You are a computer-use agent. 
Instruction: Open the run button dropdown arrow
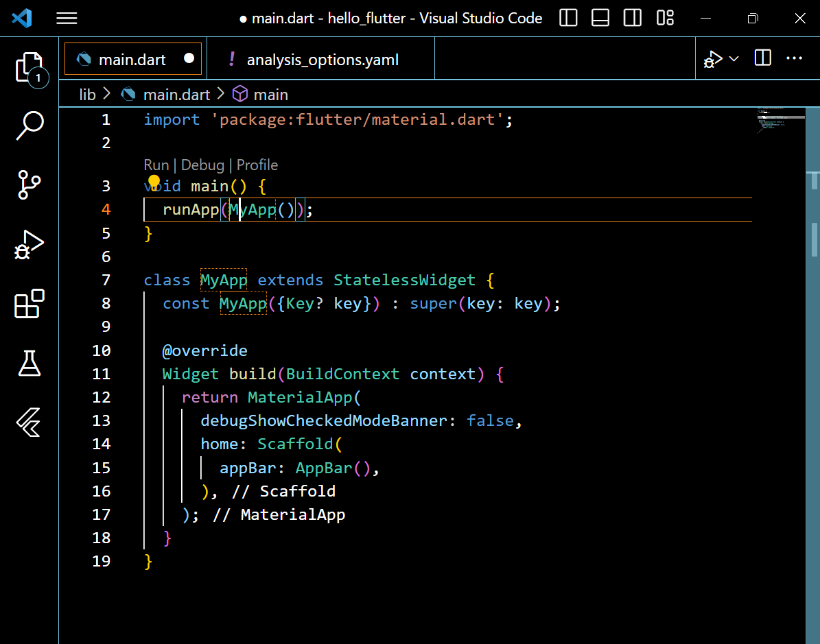734,58
